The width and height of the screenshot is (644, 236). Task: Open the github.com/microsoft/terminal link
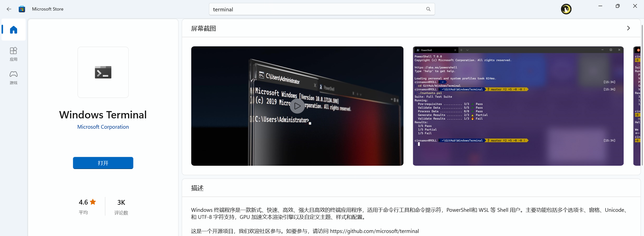pyautogui.click(x=375, y=231)
